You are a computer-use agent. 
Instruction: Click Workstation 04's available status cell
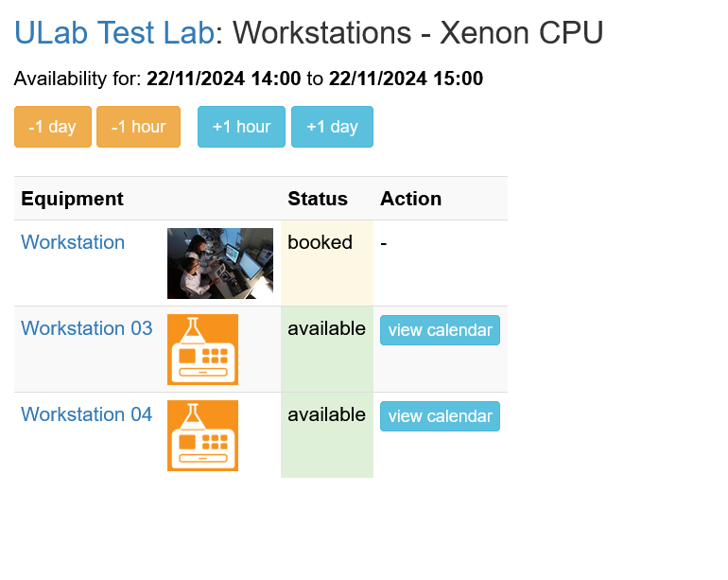click(x=326, y=434)
